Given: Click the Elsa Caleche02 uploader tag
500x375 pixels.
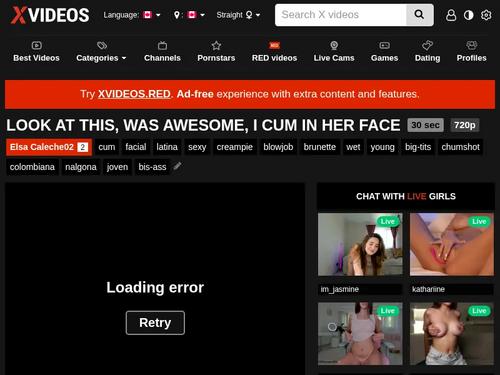Looking at the screenshot, I should pos(49,147).
